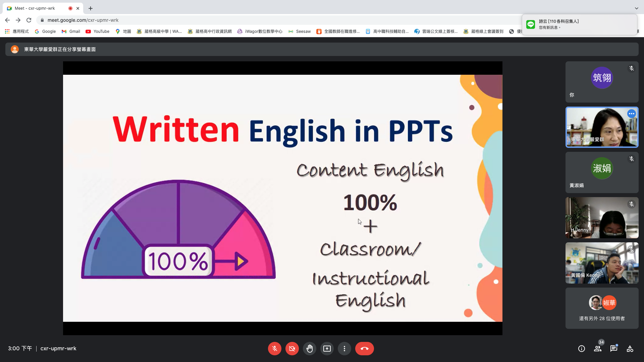Image resolution: width=644 pixels, height=362 pixels.
Task: Open options on 東華大學嚴愛群 video tile
Action: pyautogui.click(x=631, y=114)
